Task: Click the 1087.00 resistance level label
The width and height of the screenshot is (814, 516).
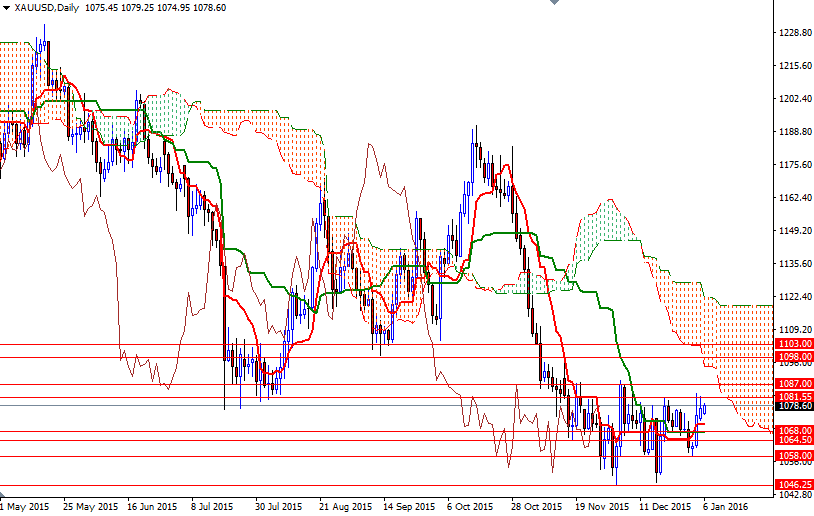Action: click(x=794, y=384)
